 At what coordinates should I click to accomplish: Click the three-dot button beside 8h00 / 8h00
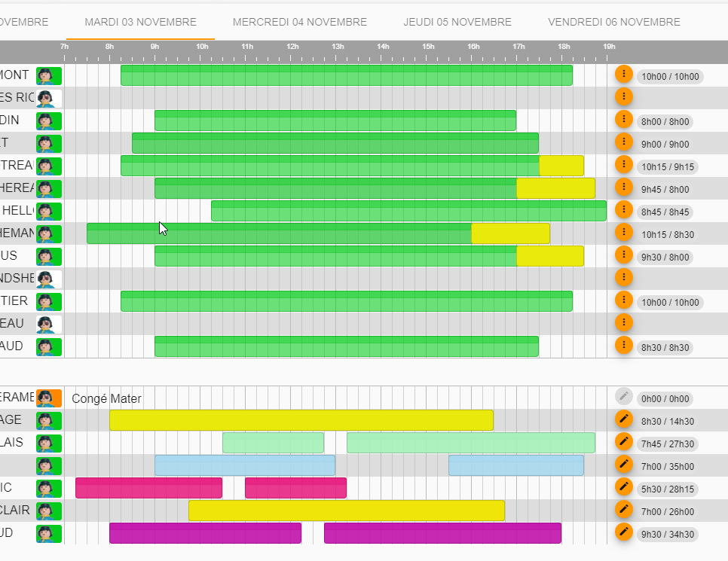pos(623,119)
